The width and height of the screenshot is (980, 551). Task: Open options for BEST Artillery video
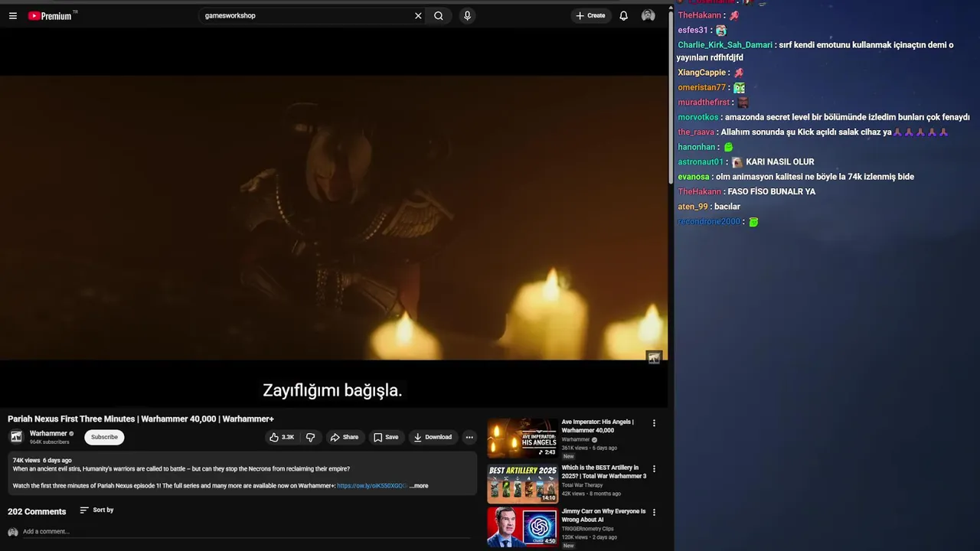pos(654,468)
